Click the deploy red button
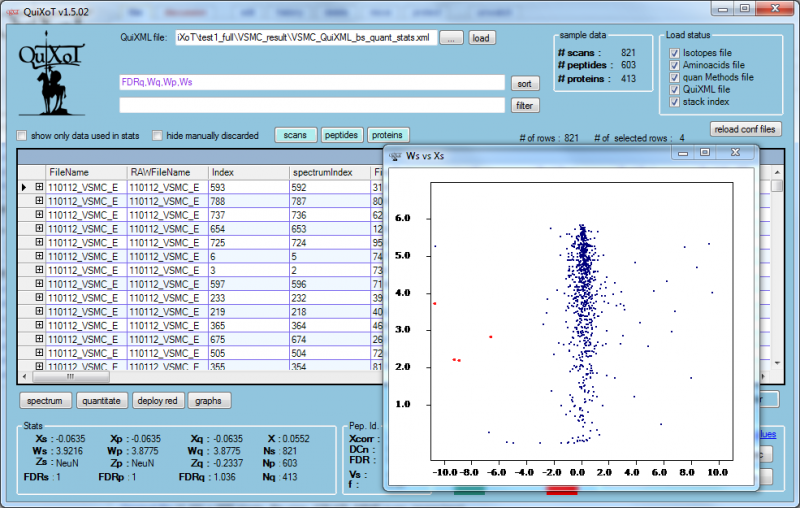Viewport: 800px width, 508px height. click(x=158, y=401)
